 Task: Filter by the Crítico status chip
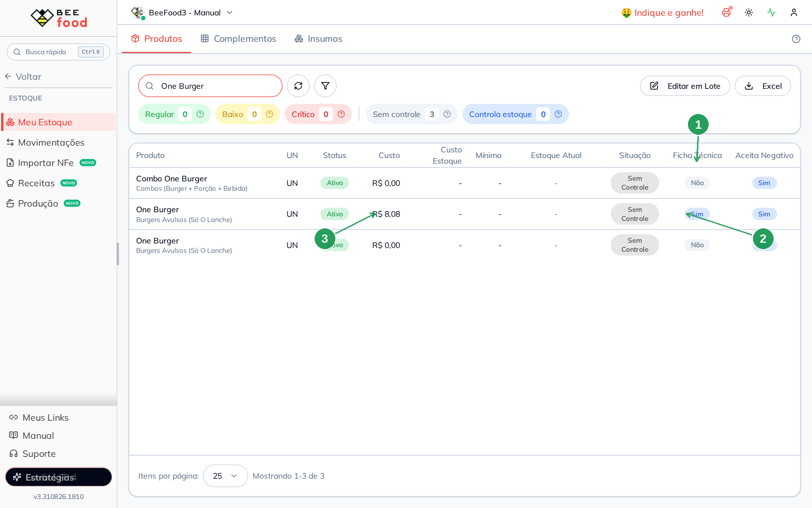click(318, 114)
